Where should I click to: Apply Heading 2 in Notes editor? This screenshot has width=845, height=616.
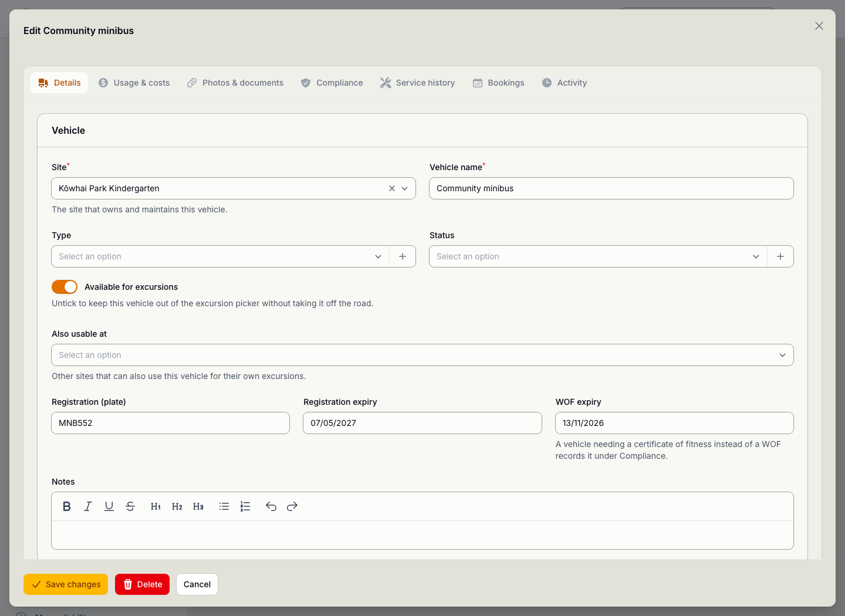pos(177,506)
